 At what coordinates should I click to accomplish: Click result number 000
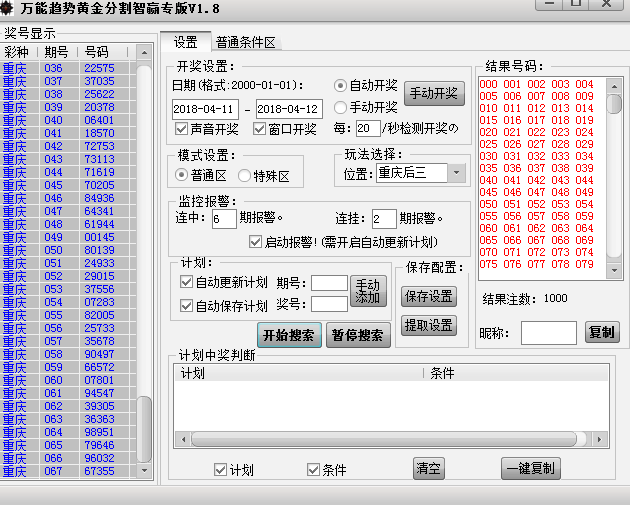(x=489, y=84)
